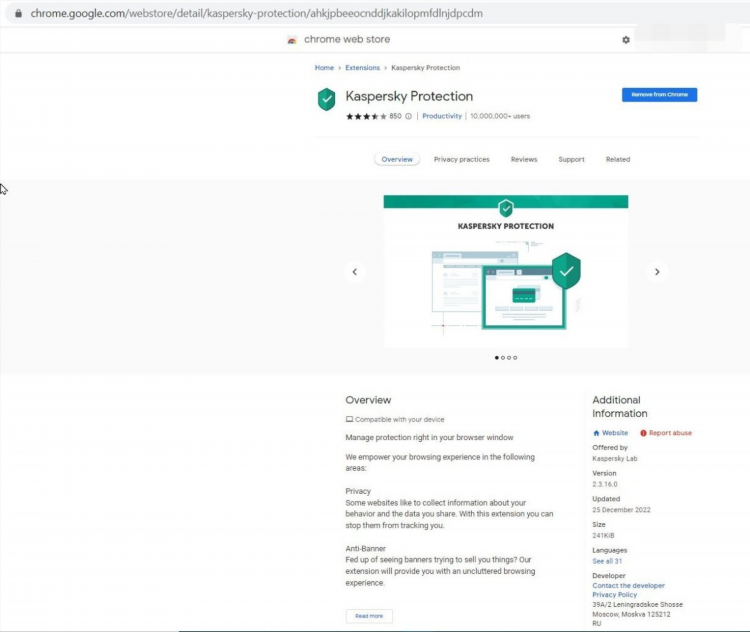The width and height of the screenshot is (750, 632).
Task: Click the version number 2.3.16.0
Action: click(605, 484)
